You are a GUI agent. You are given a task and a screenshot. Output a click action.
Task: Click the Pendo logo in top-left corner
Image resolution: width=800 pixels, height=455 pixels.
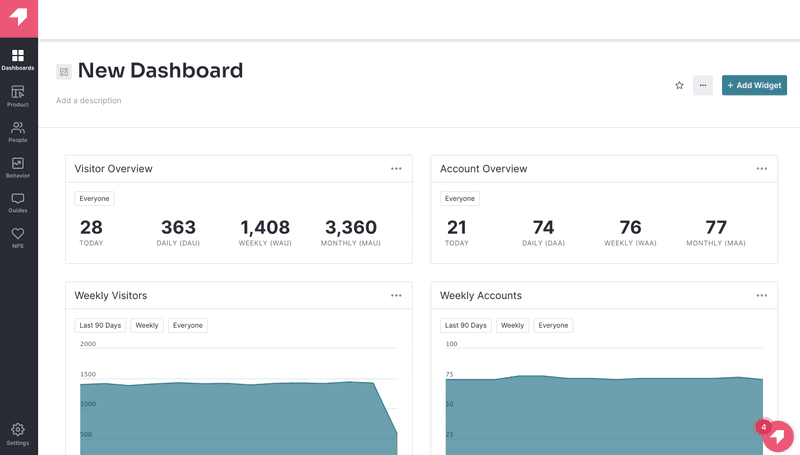pyautogui.click(x=18, y=18)
